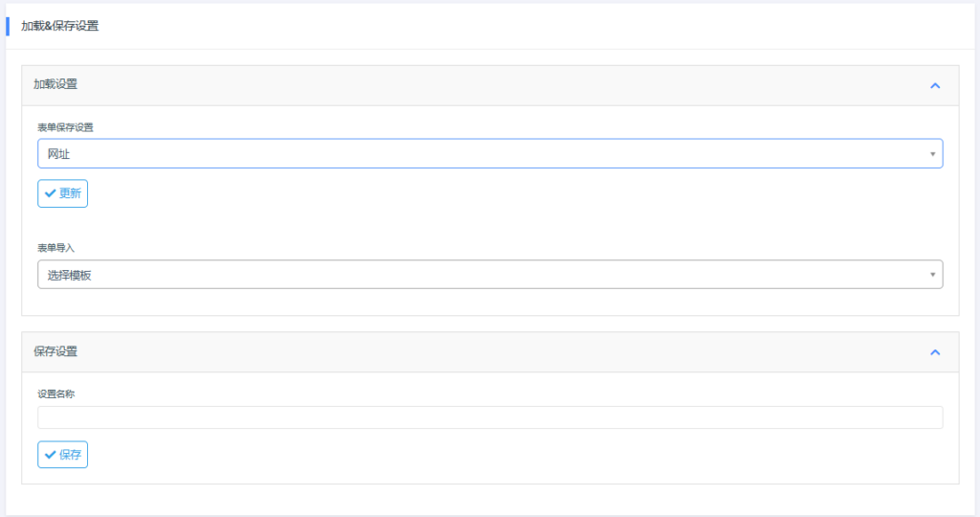Viewport: 980px width, 517px height.
Task: Click the 保存设置 title text
Action: 56,351
